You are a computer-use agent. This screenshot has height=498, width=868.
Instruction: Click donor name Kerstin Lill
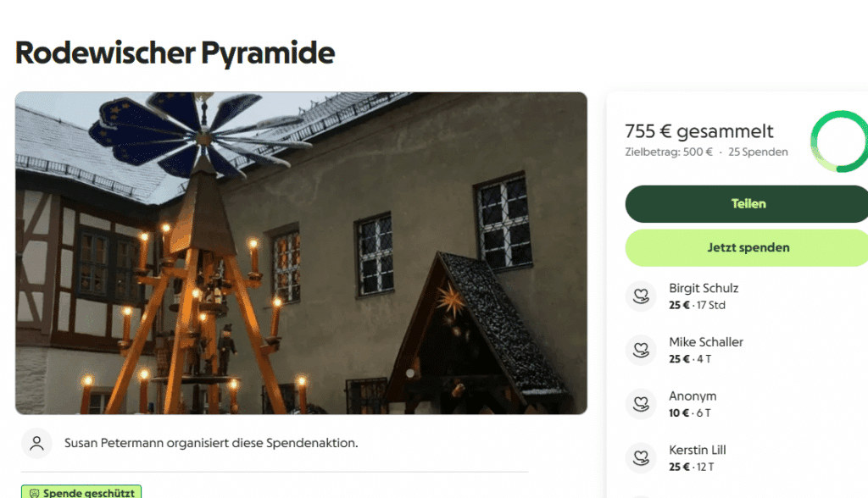(x=697, y=450)
